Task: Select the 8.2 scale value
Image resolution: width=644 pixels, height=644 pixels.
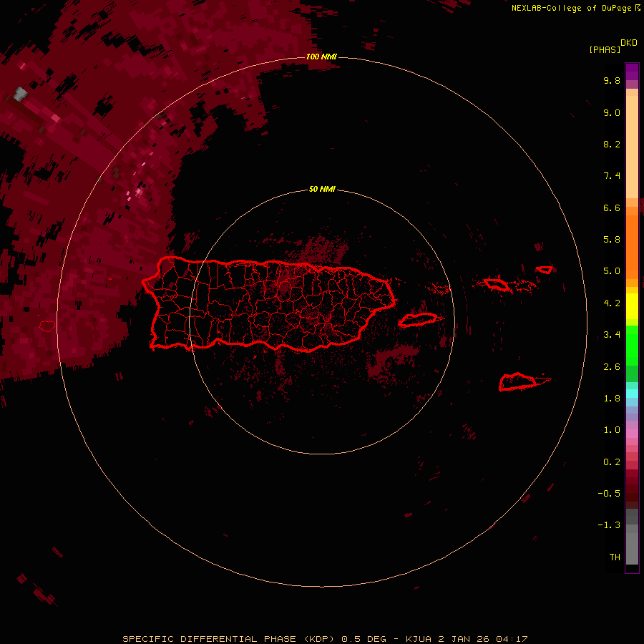Action: coord(612,144)
